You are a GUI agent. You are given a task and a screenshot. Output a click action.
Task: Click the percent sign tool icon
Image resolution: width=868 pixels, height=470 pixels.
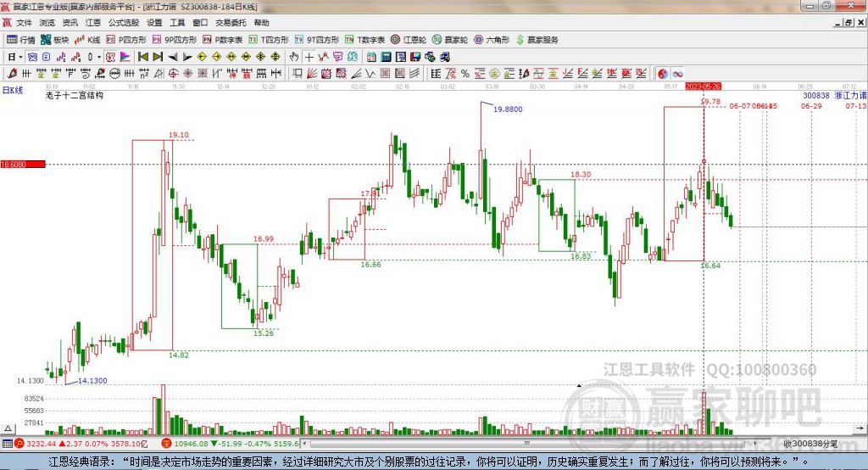(x=465, y=73)
